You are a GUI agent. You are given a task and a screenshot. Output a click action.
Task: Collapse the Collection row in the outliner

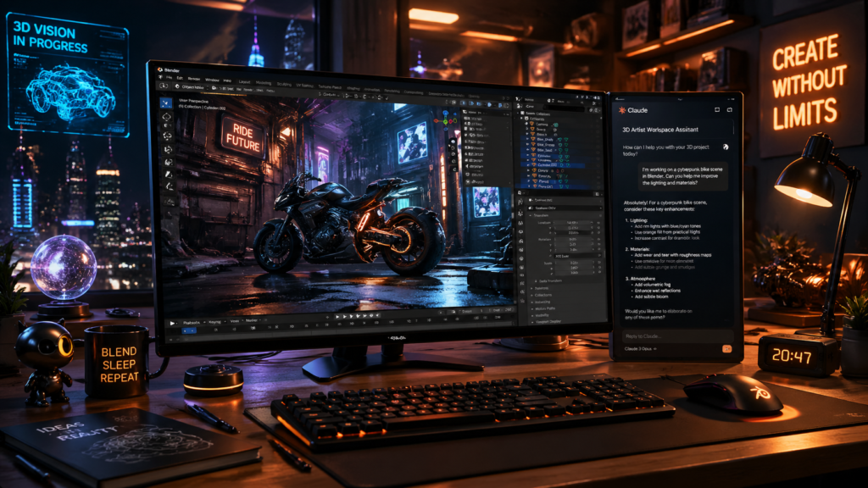pos(521,119)
